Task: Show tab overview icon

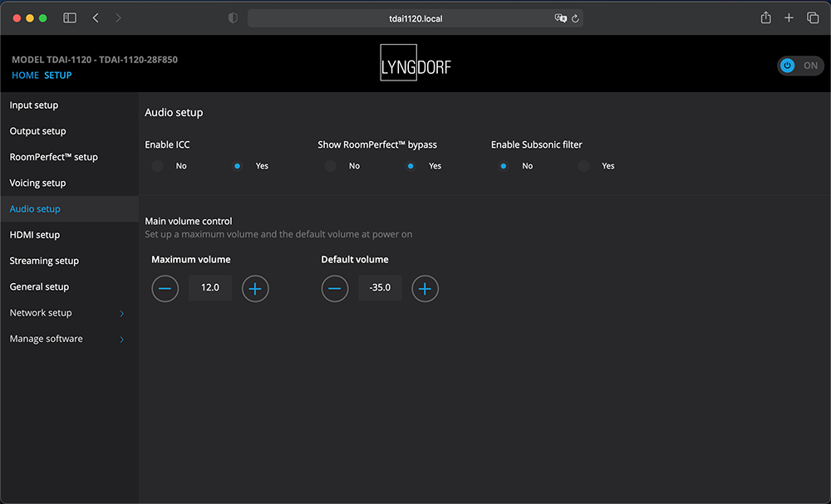Action: click(813, 18)
